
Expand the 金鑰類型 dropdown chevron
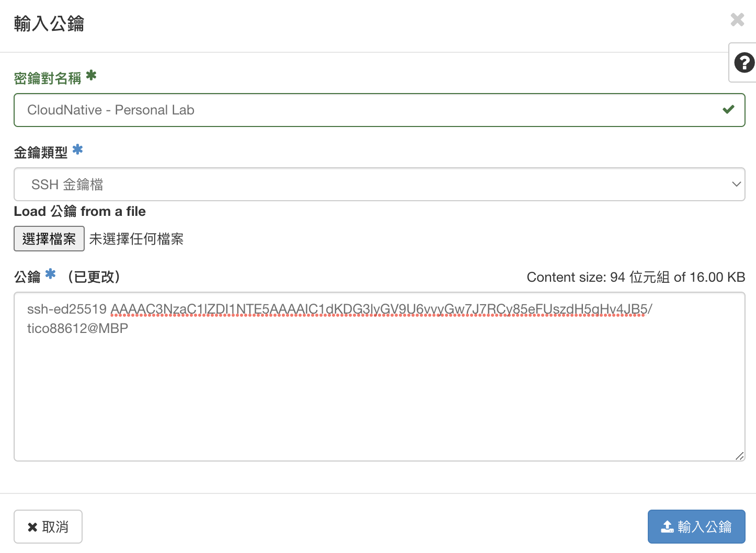coord(736,184)
